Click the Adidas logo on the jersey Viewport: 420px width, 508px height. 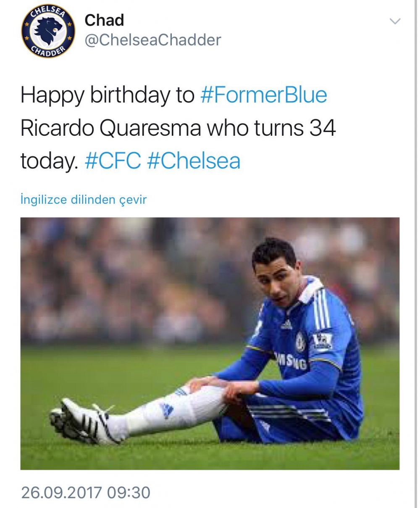tap(286, 324)
